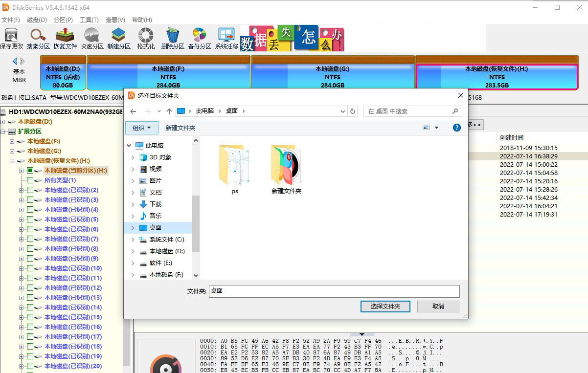This screenshot has height=373, width=588.
Task: Select 软件 (E:) drive in navigation pane
Action: 155,263
